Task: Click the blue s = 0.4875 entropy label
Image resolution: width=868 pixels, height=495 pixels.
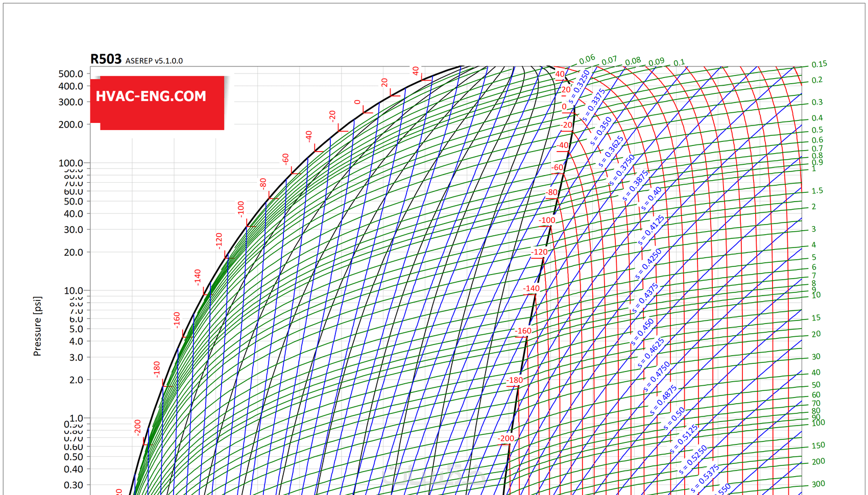Action: click(663, 400)
